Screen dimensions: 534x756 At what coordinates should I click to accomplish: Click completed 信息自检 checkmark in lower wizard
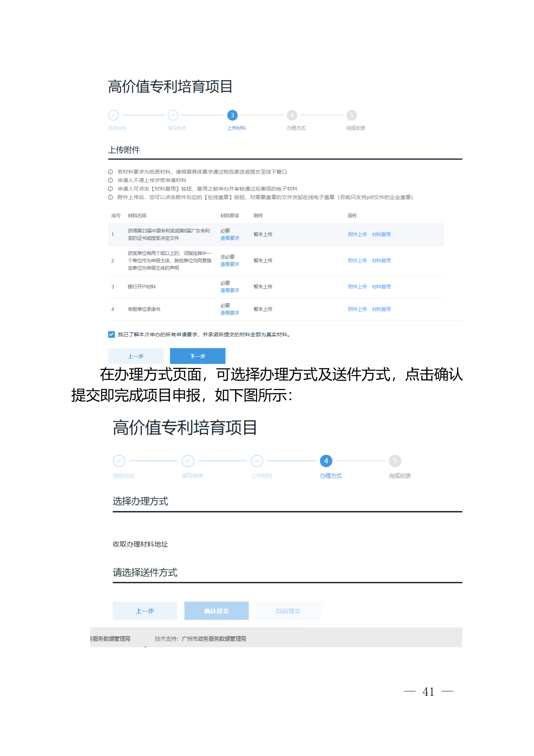tap(119, 461)
